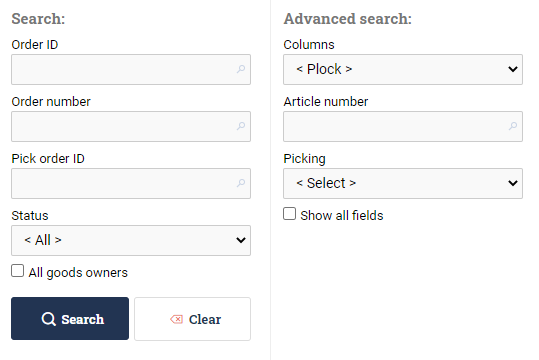539x360 pixels.
Task: Click the magnifying glass icon on Search button
Action: pos(48,319)
